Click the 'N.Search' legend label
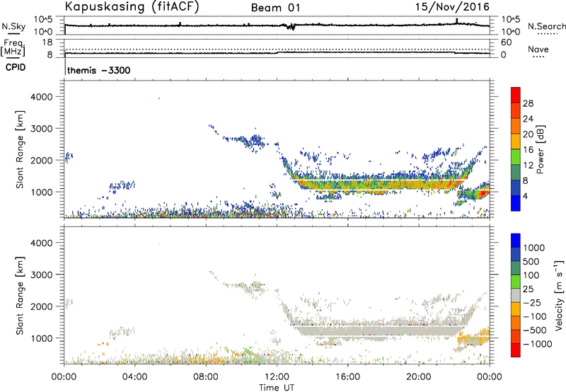Viewport: 566px width, 392px height. 547,26
